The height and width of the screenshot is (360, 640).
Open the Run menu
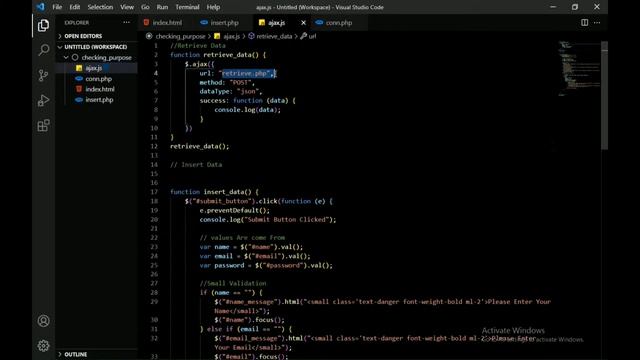[162, 7]
